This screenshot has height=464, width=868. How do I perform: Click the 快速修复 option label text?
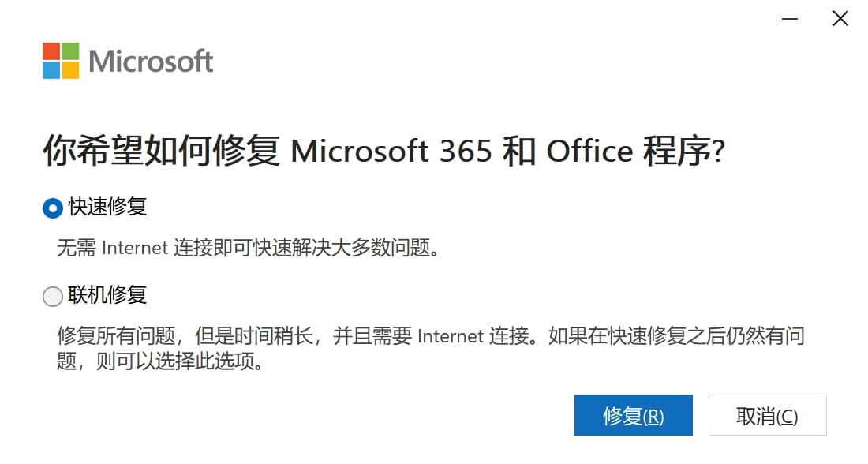coord(107,208)
